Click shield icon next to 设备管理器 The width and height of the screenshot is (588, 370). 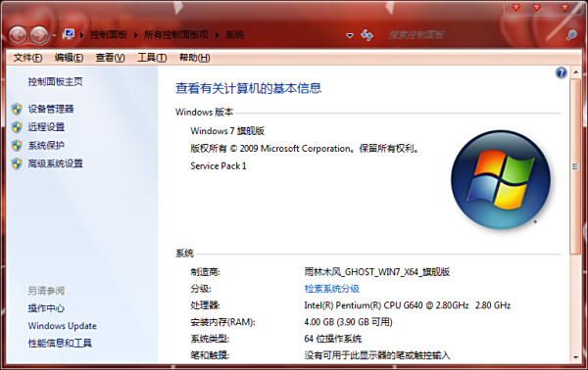[x=17, y=109]
